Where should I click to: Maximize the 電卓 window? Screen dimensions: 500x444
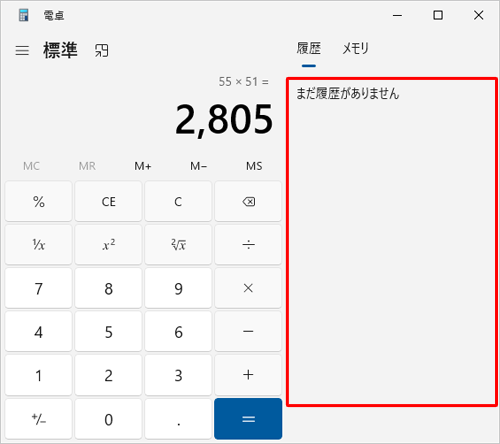438,15
